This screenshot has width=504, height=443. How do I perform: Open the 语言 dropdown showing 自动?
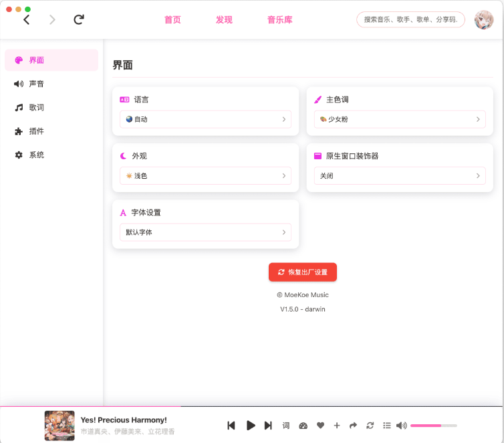pos(205,119)
